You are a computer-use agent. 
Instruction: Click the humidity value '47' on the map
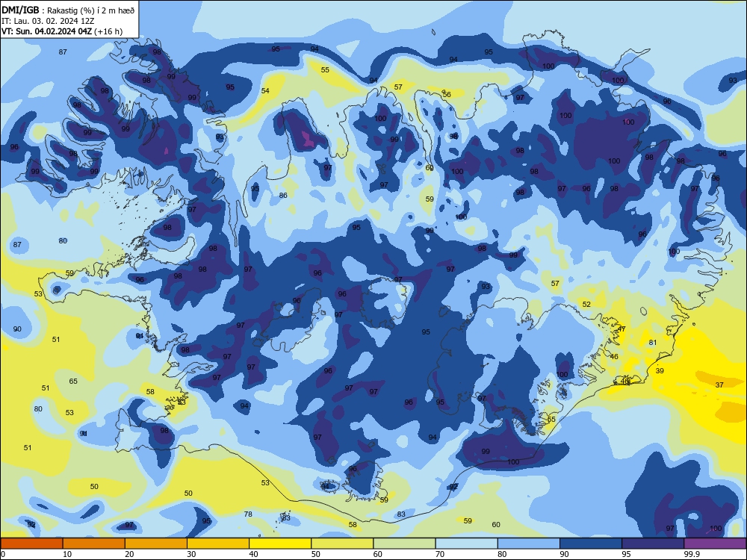click(x=622, y=329)
